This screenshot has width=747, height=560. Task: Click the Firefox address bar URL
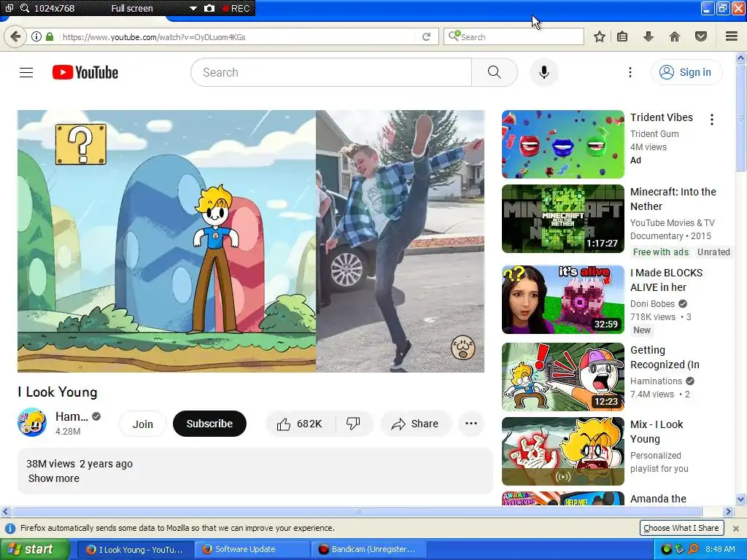[x=154, y=37]
